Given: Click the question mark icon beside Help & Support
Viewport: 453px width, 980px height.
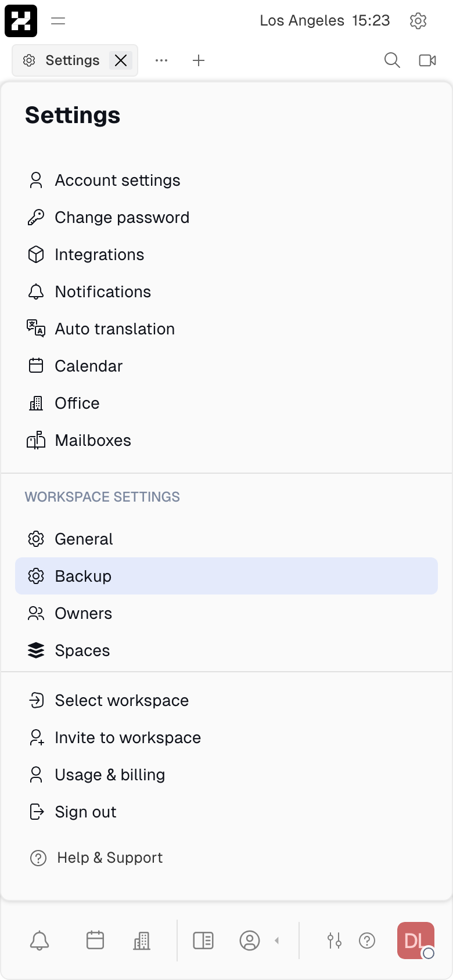Looking at the screenshot, I should pyautogui.click(x=38, y=858).
